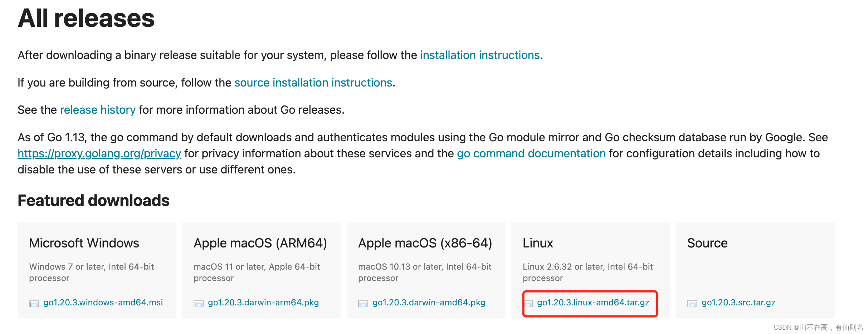Open the source installation instructions link
The width and height of the screenshot is (868, 334).
point(313,83)
